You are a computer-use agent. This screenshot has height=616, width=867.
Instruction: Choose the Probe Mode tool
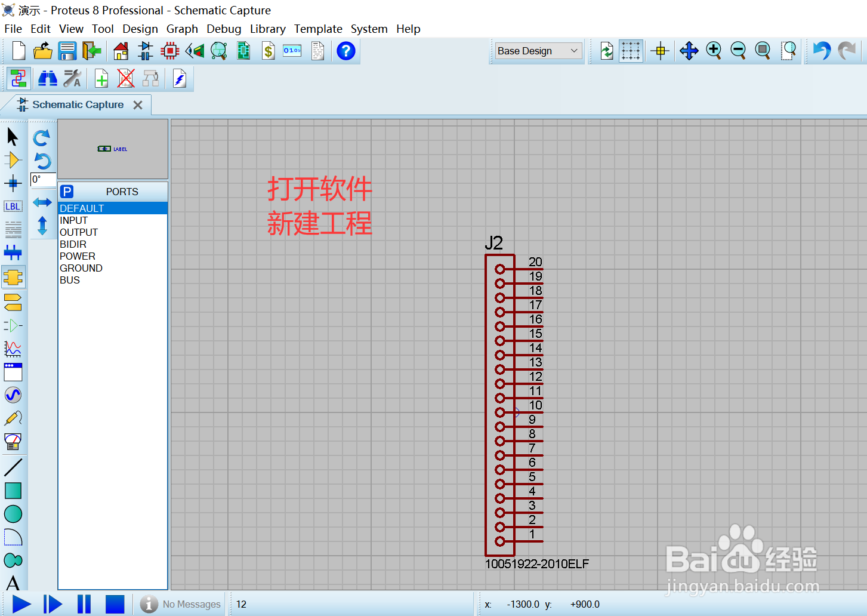(x=13, y=418)
